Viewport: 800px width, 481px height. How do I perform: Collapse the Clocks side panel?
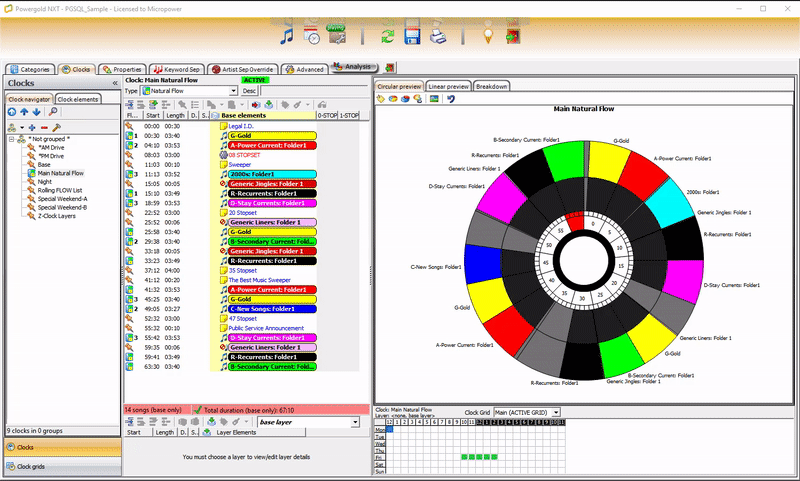click(x=114, y=83)
